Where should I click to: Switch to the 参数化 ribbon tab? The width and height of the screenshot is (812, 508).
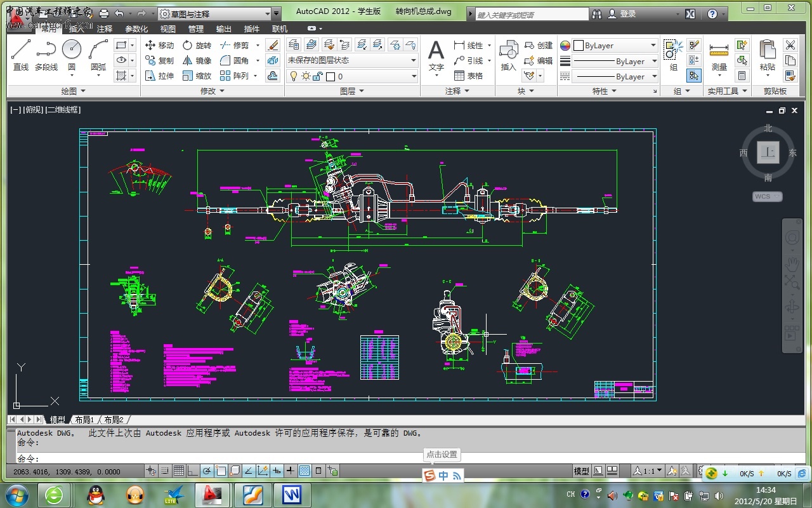point(136,29)
